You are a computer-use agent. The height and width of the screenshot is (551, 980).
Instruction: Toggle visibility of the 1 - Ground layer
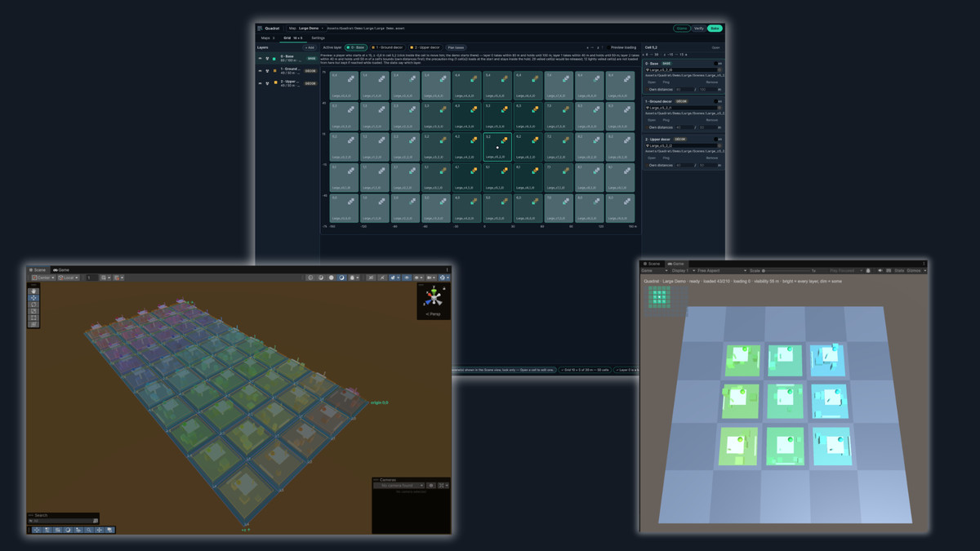coord(261,71)
